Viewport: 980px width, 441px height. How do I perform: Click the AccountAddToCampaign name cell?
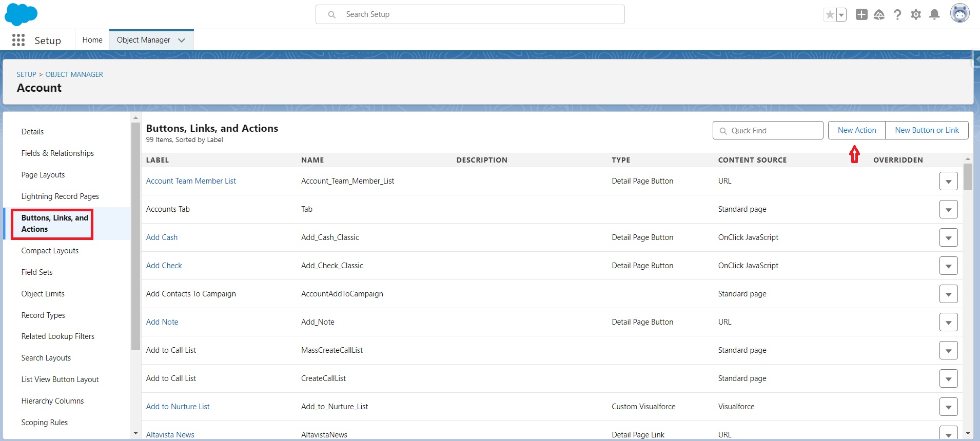[342, 294]
